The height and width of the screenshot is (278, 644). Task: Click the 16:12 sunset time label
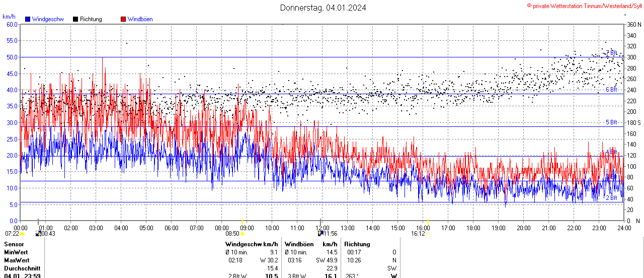coord(418,234)
